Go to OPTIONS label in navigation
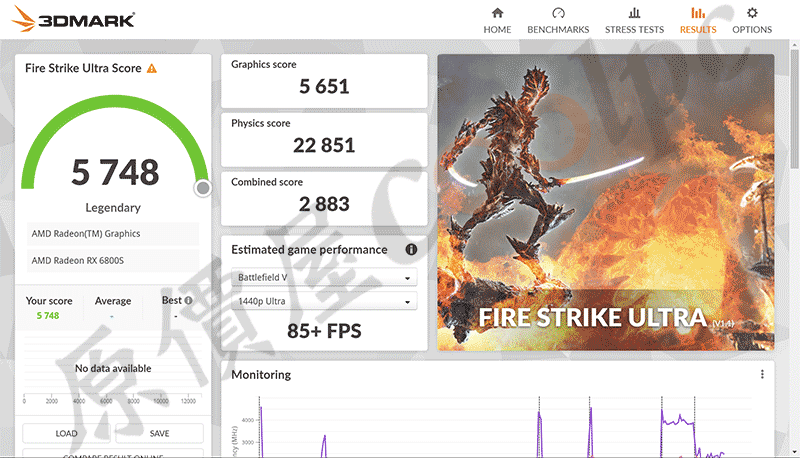 752,30
